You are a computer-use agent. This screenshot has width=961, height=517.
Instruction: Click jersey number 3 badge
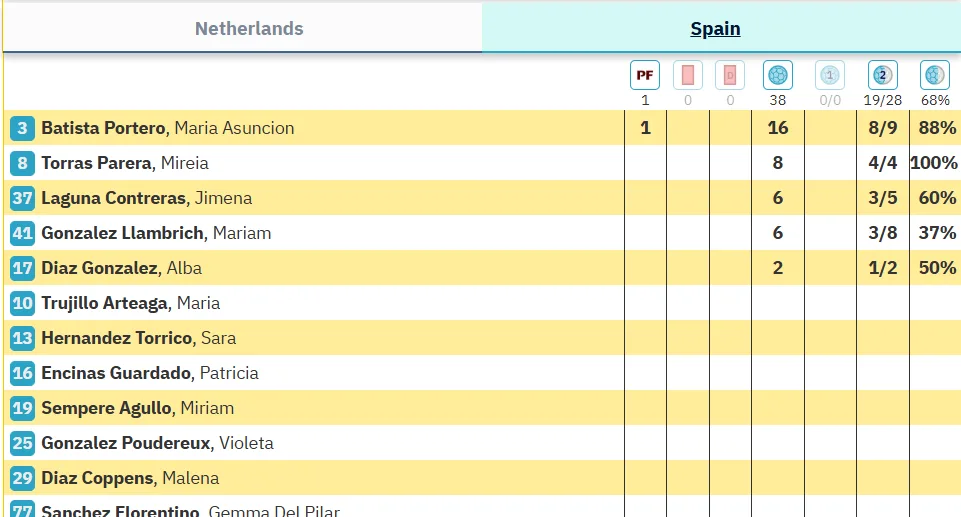pos(22,128)
